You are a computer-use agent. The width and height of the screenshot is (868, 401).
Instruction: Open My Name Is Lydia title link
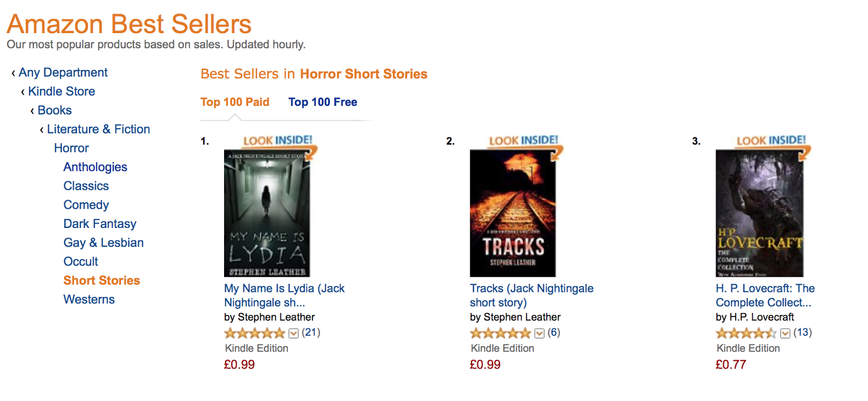[x=284, y=295]
